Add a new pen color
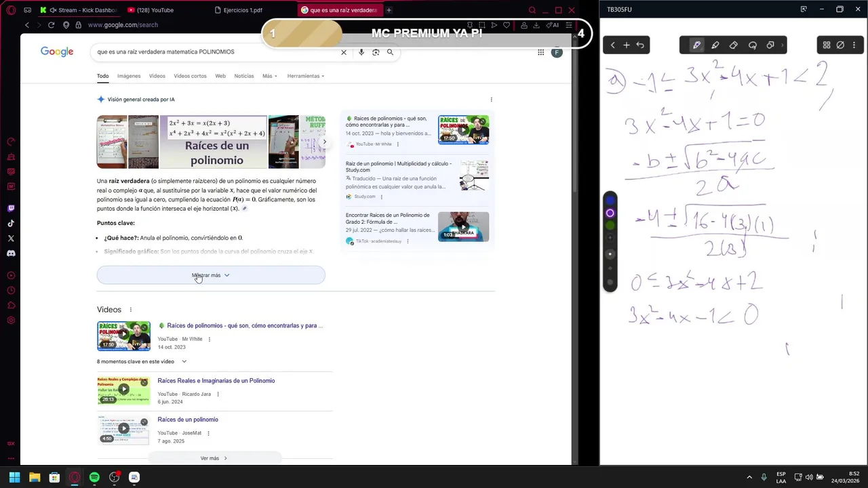This screenshot has width=868, height=488. pyautogui.click(x=610, y=238)
